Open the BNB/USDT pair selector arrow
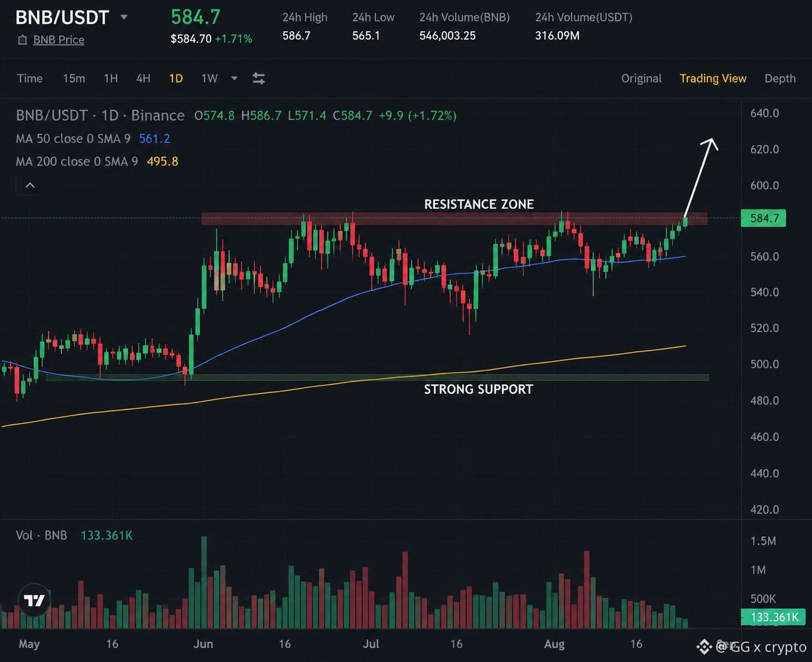This screenshot has width=812, height=662. click(x=124, y=17)
